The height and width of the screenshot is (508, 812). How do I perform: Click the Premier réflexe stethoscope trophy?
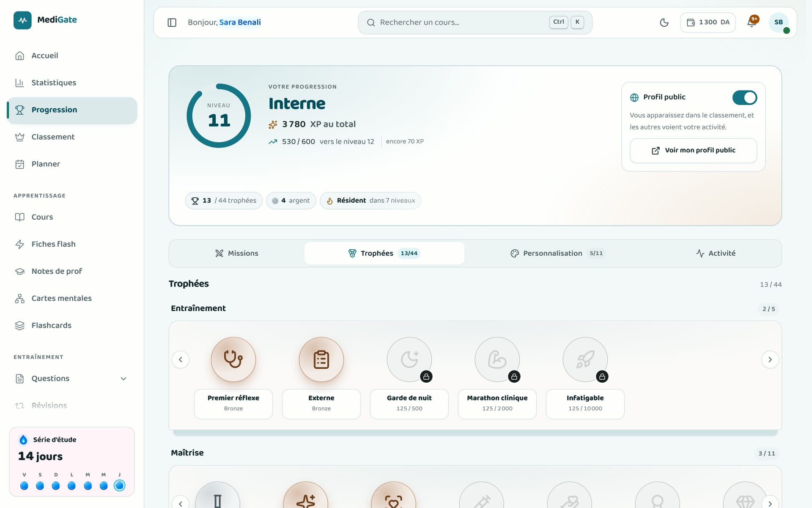point(233,359)
